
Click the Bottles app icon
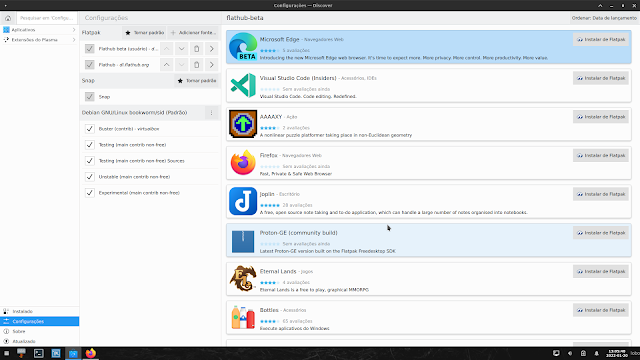243,317
